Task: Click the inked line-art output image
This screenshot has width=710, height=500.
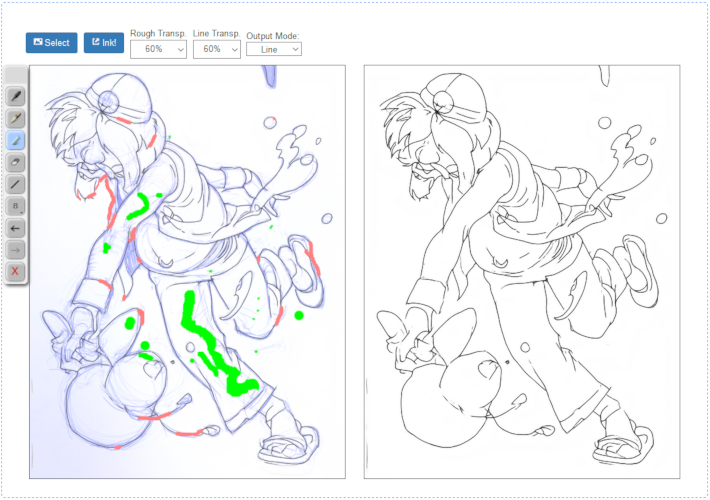Action: coord(522,272)
